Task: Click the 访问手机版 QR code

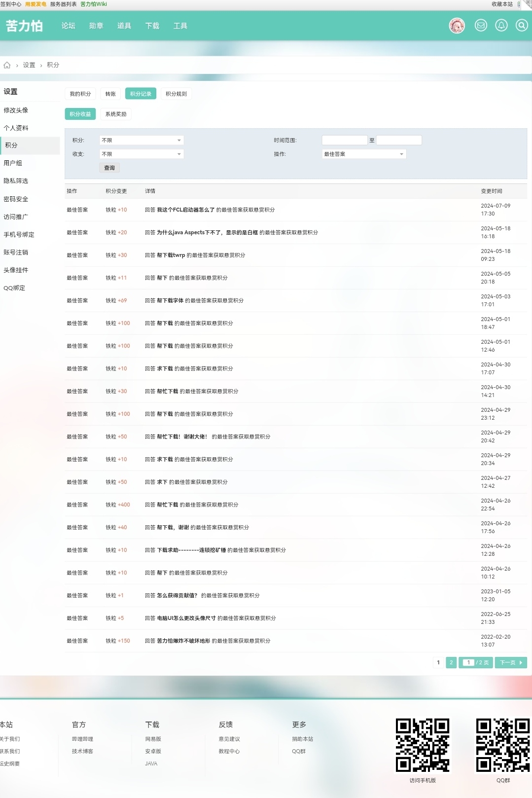Action: [423, 745]
